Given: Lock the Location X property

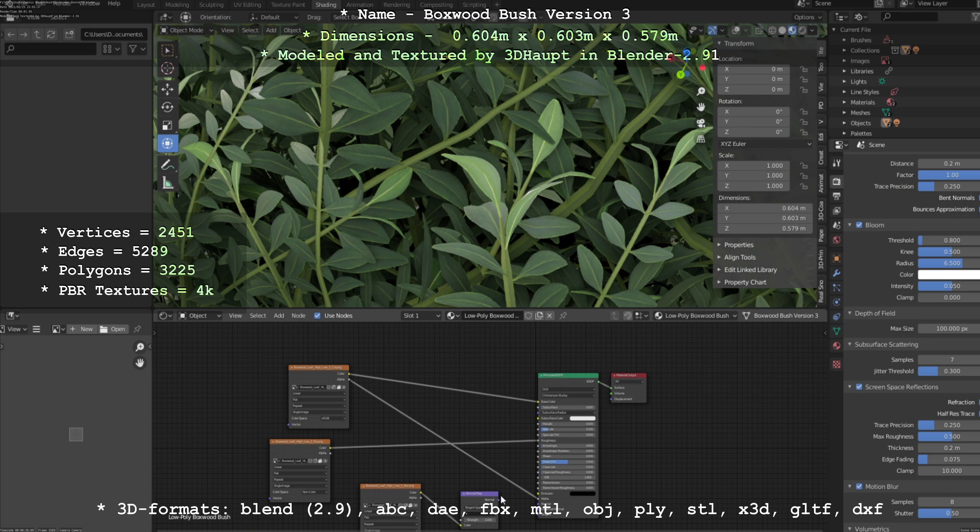Looking at the screenshot, I should tap(803, 69).
